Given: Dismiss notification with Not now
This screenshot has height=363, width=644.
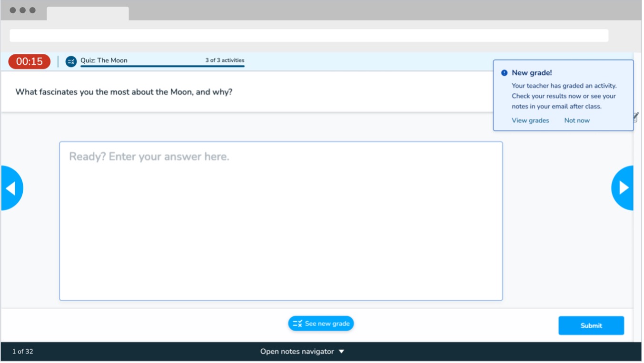Looking at the screenshot, I should tap(576, 121).
